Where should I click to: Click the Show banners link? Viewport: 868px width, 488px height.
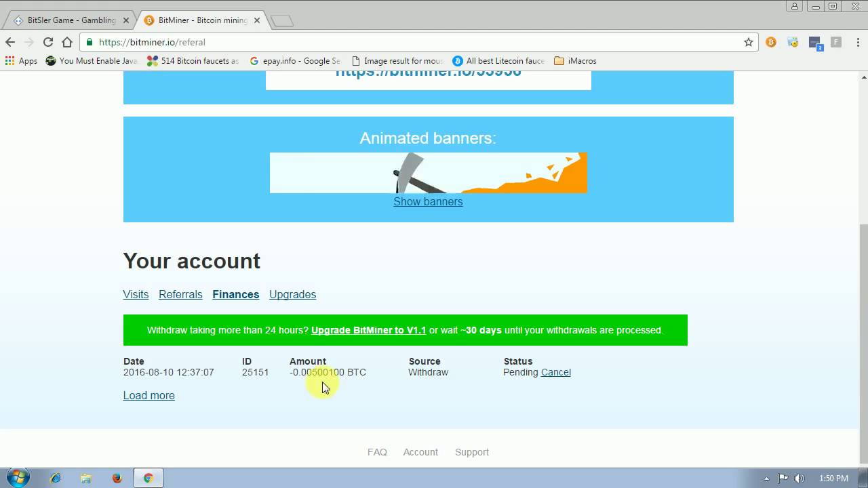428,201
